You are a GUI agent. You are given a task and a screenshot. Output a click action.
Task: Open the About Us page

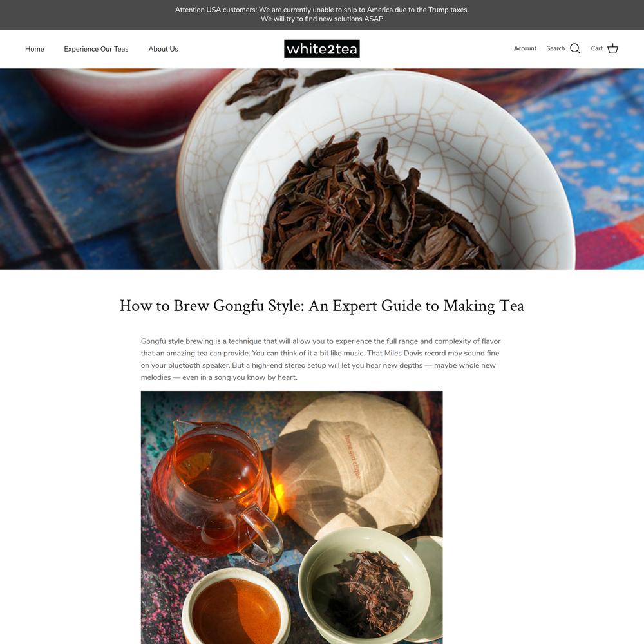click(x=163, y=49)
